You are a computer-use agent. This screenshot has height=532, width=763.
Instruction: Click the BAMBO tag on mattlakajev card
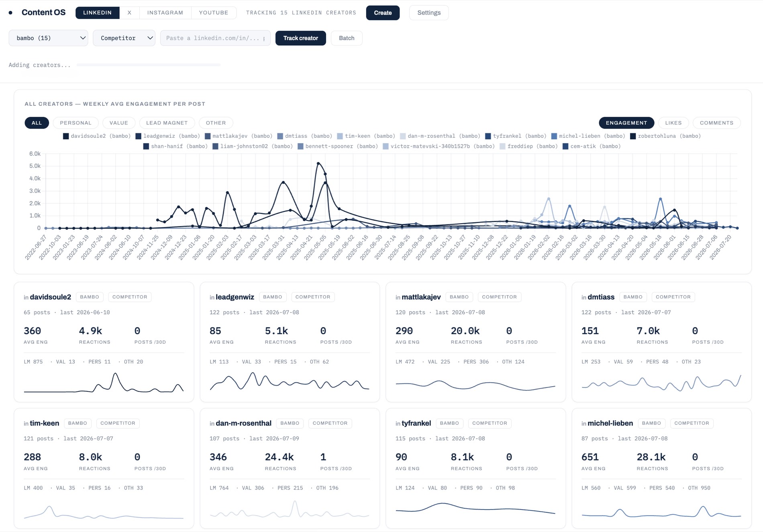click(x=459, y=297)
